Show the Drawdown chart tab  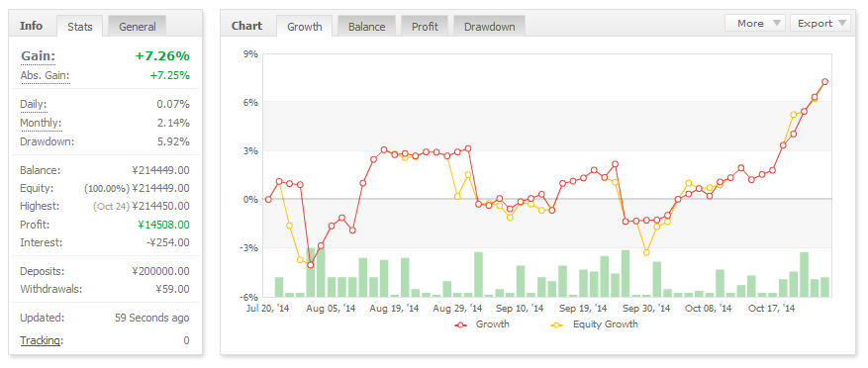coord(489,26)
